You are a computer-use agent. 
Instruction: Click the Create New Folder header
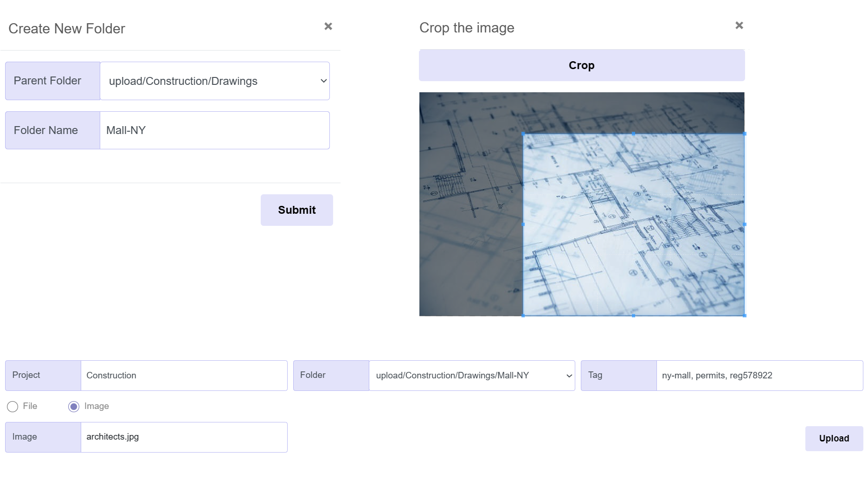pyautogui.click(x=66, y=29)
